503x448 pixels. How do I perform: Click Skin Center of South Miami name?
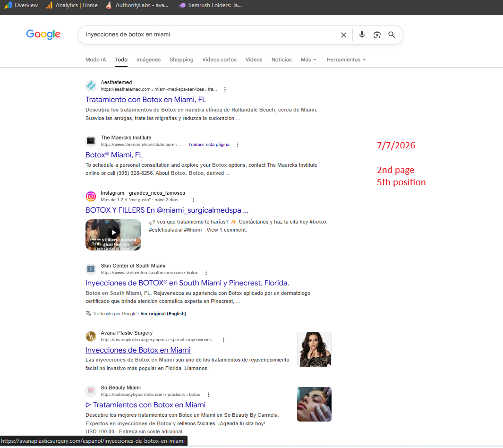point(133,266)
